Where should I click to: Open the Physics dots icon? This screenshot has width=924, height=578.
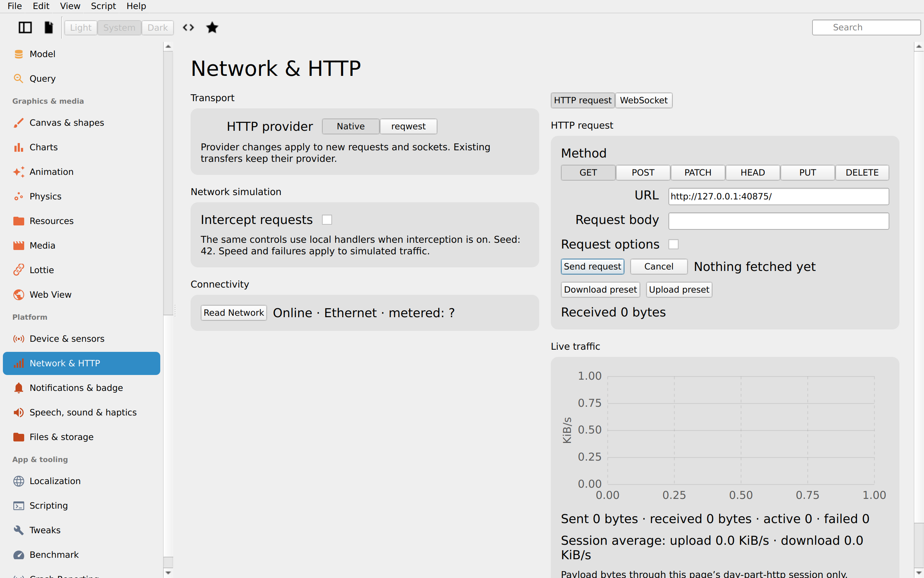coord(18,197)
